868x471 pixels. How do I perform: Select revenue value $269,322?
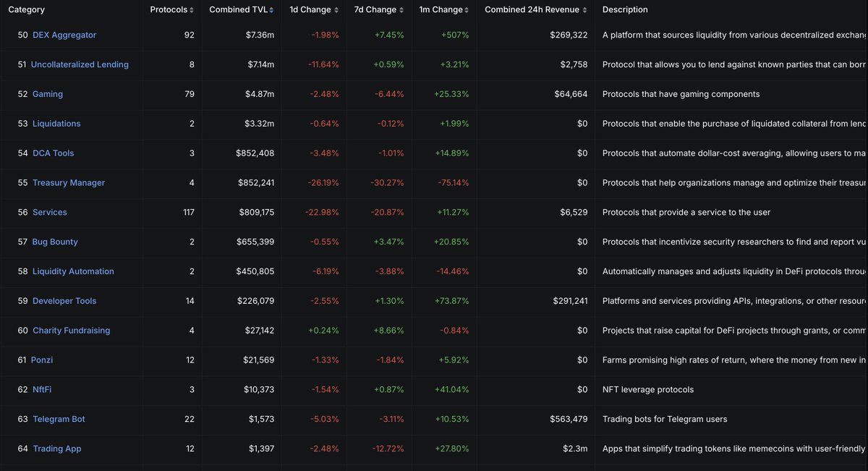[569, 35]
